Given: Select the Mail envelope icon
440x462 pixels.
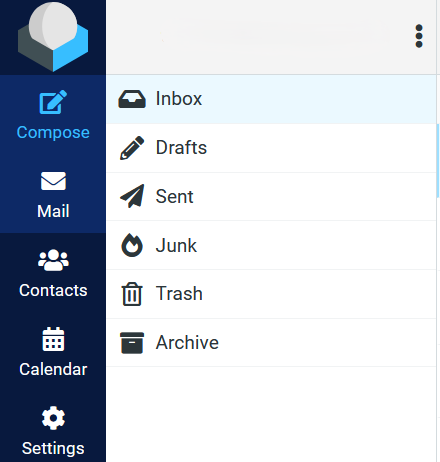Looking at the screenshot, I should 53,181.
